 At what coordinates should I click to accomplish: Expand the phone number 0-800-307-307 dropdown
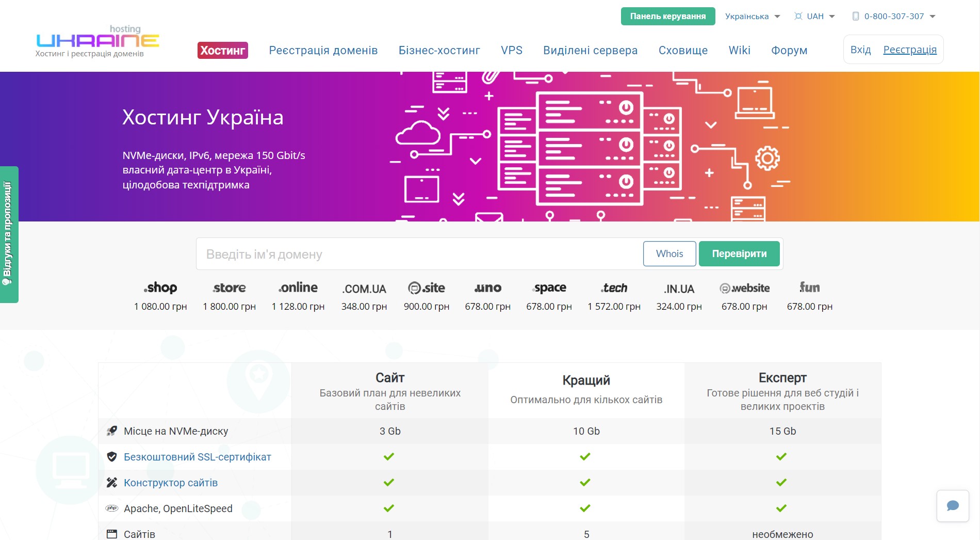893,17
